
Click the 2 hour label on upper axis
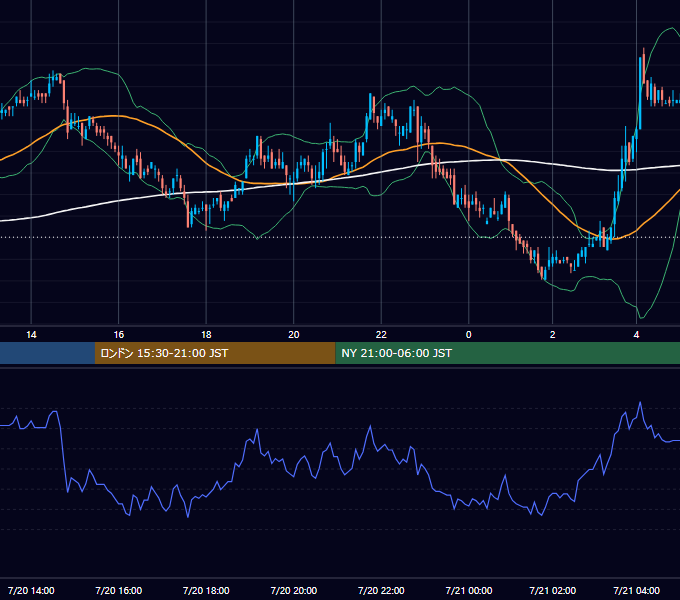552,335
